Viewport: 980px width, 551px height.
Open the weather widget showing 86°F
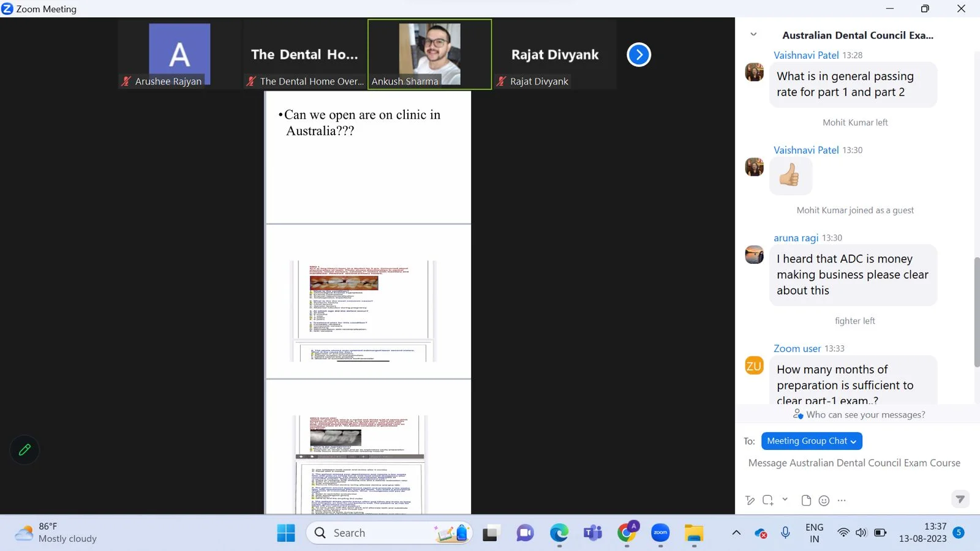pyautogui.click(x=56, y=533)
